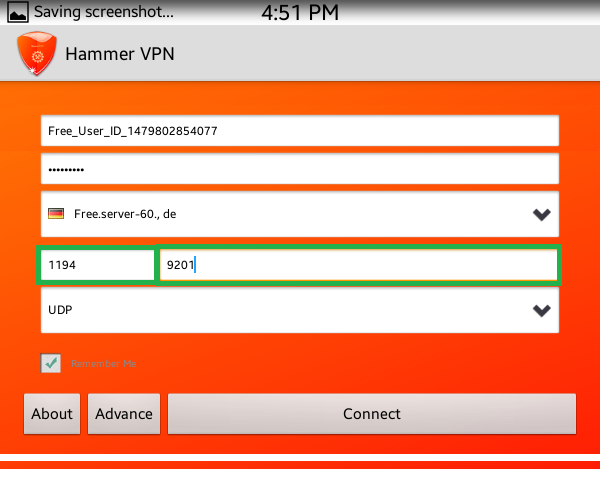This screenshot has width=600, height=484.
Task: Select the Free.server-60 de entry
Action: coord(125,214)
